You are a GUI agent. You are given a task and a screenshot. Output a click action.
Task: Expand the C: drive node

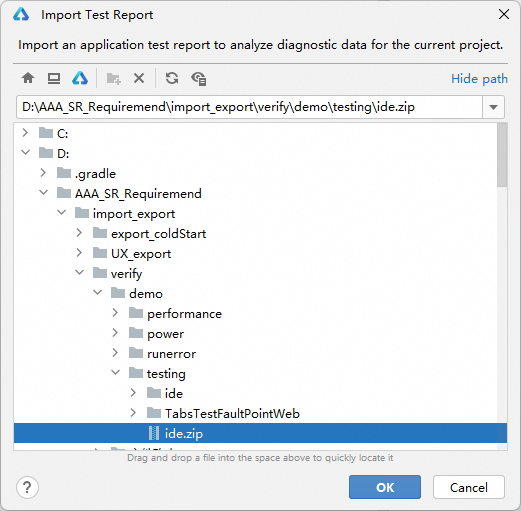pos(25,133)
